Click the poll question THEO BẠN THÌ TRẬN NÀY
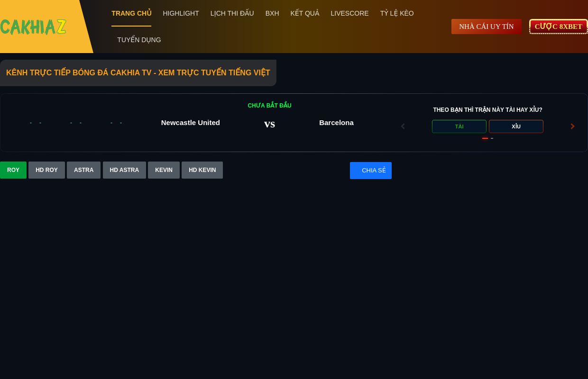The height and width of the screenshot is (379, 588). [487, 110]
